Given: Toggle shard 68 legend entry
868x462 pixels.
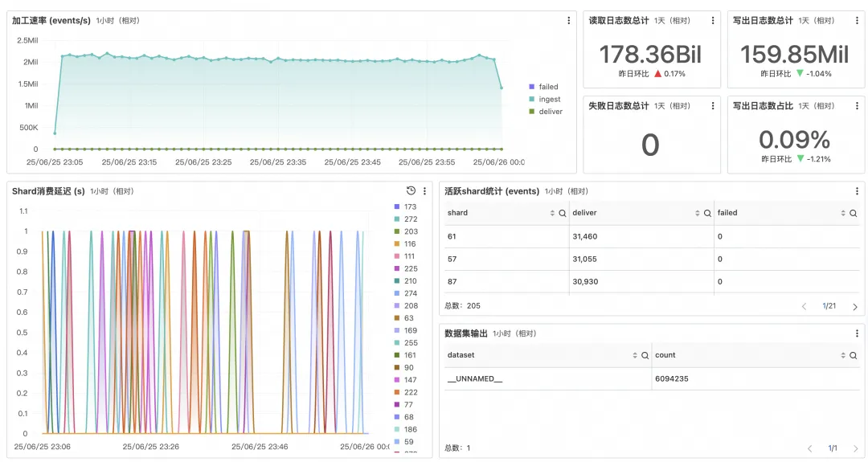Looking at the screenshot, I should pyautogui.click(x=404, y=417).
